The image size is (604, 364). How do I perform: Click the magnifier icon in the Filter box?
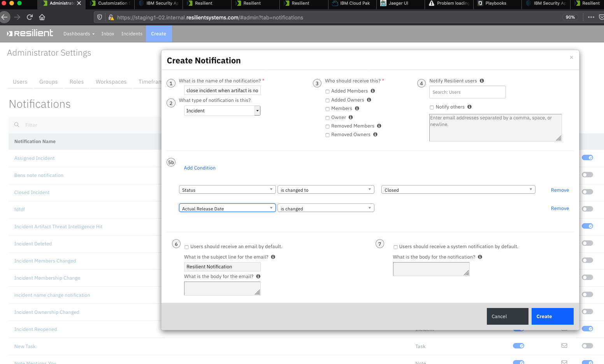click(17, 125)
